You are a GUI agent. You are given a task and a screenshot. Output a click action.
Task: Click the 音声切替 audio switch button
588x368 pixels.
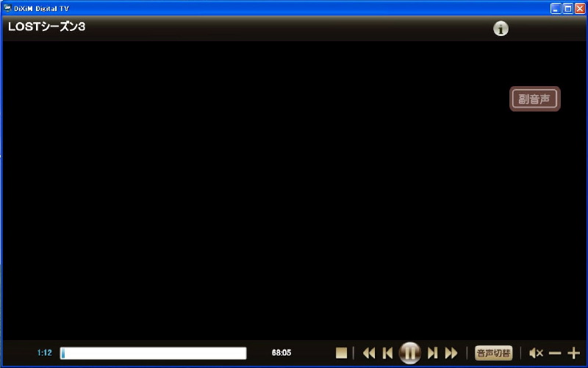click(x=493, y=353)
